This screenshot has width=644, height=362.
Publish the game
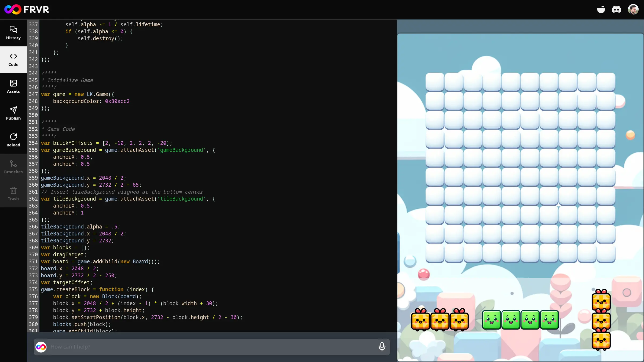tap(13, 113)
